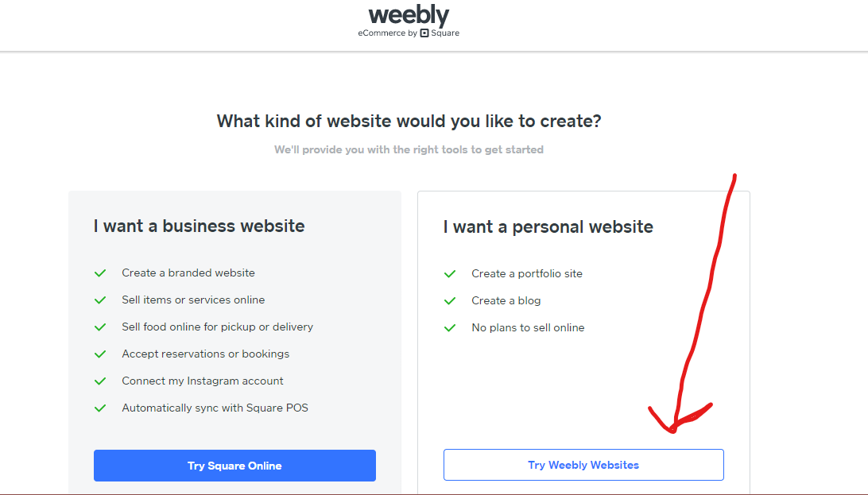
Task: Click the 'Sell food online for pickup or delivery' text
Action: [218, 327]
